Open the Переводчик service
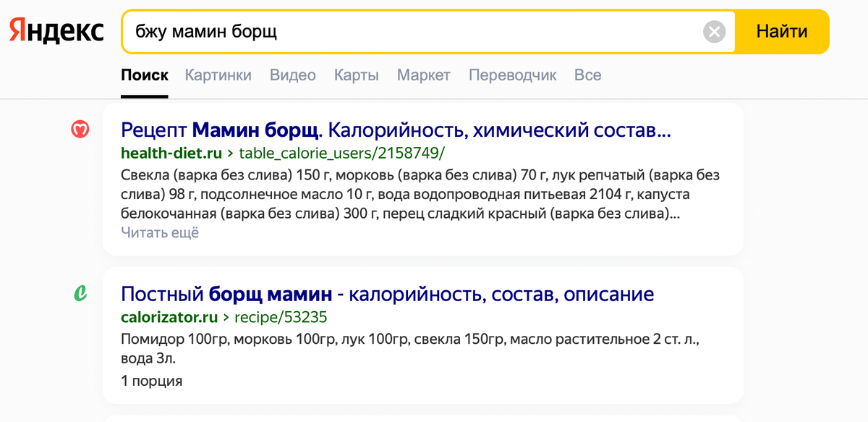The width and height of the screenshot is (868, 422). tap(512, 75)
